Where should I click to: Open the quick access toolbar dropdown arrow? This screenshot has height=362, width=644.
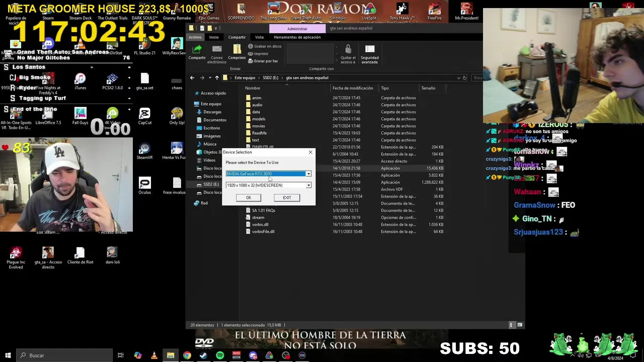pyautogui.click(x=216, y=29)
